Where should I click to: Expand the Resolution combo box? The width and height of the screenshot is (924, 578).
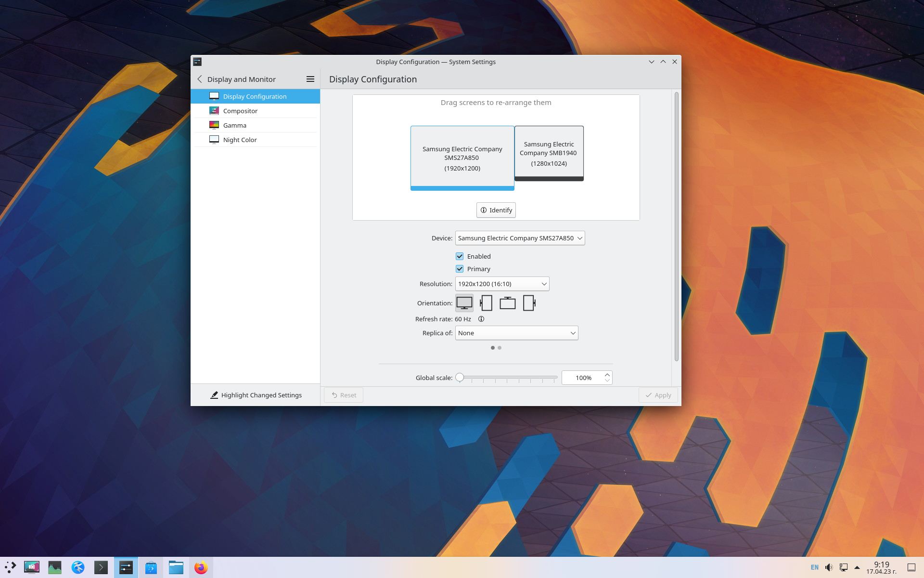(x=502, y=284)
